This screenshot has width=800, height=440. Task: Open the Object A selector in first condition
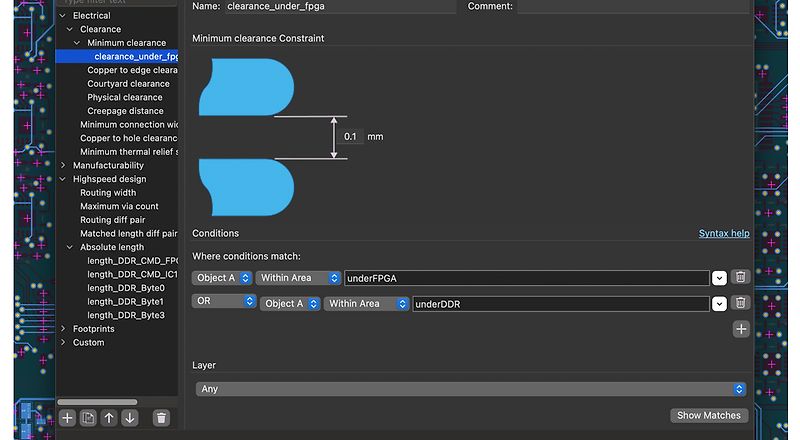[222, 278]
